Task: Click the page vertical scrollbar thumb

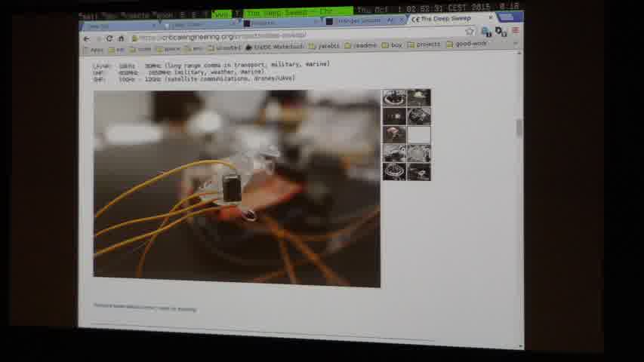Action: 519,127
